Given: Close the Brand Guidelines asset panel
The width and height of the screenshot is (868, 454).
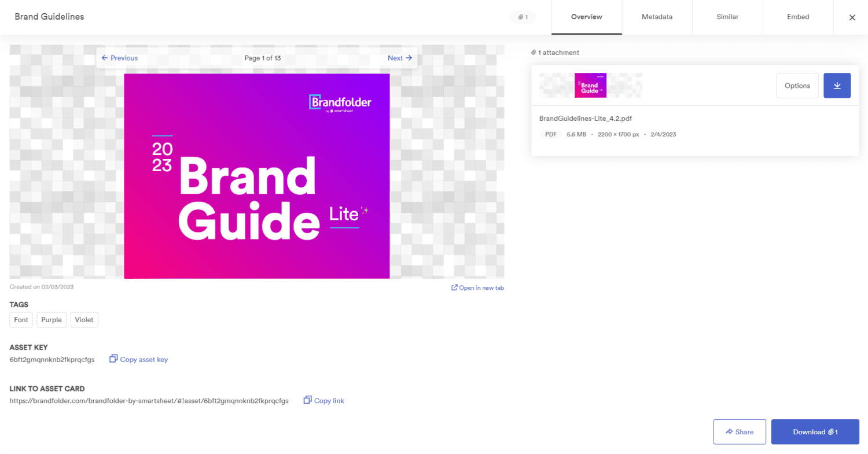Looking at the screenshot, I should 852,17.
